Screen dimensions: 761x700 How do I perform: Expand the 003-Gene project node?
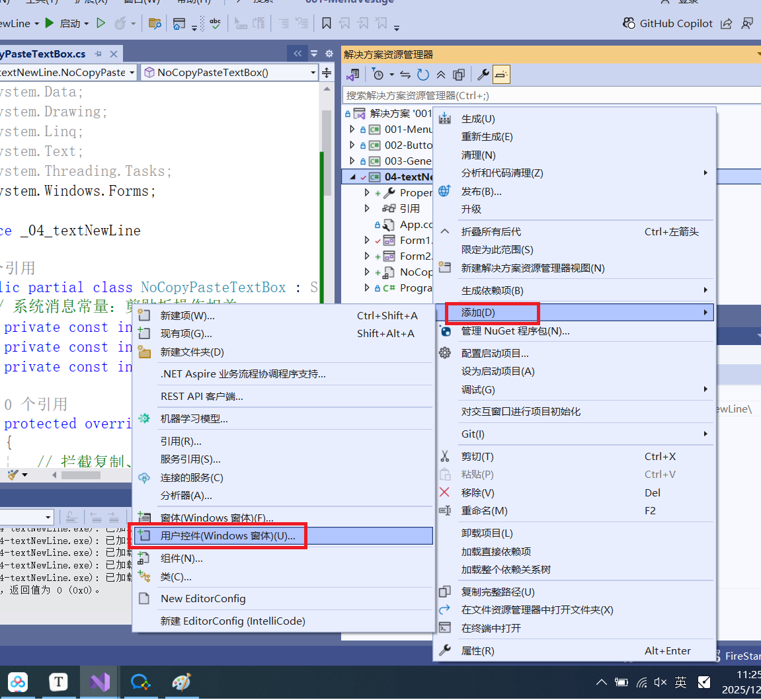[x=352, y=161]
